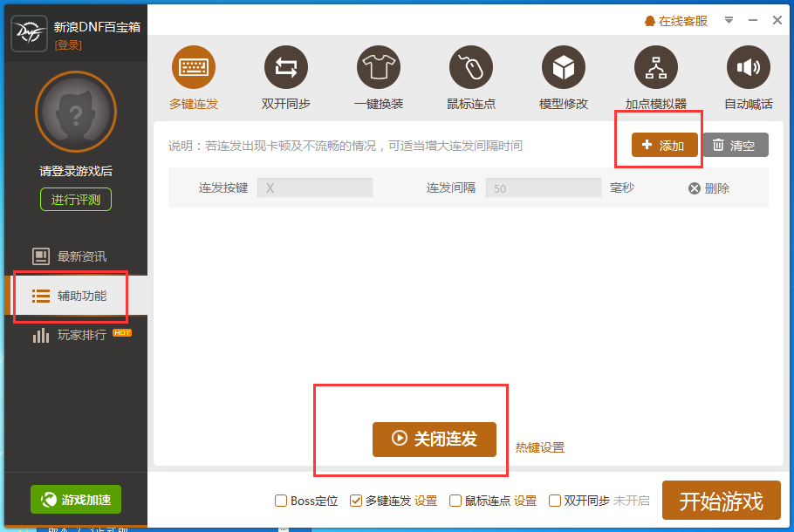Click the 游戏加速 green button

click(x=76, y=500)
